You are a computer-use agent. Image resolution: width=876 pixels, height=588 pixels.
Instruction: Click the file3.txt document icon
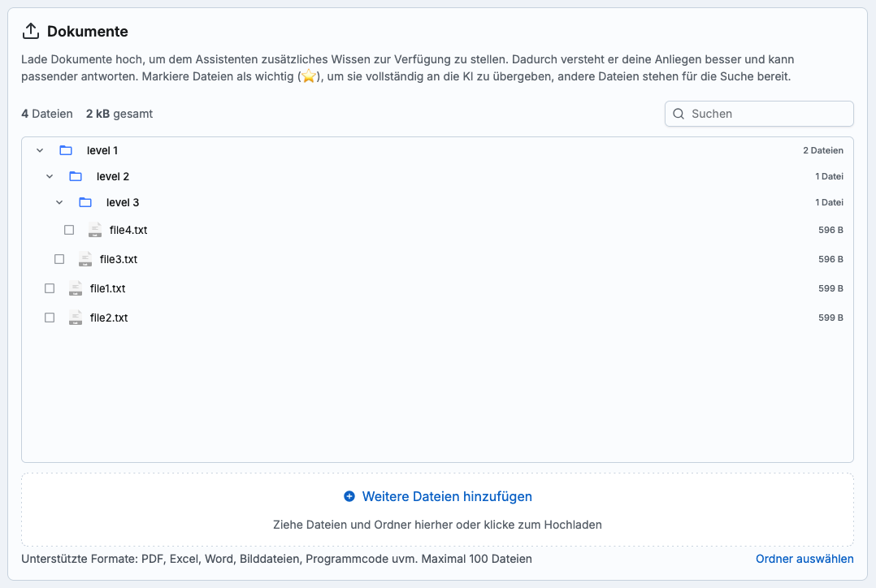85,259
